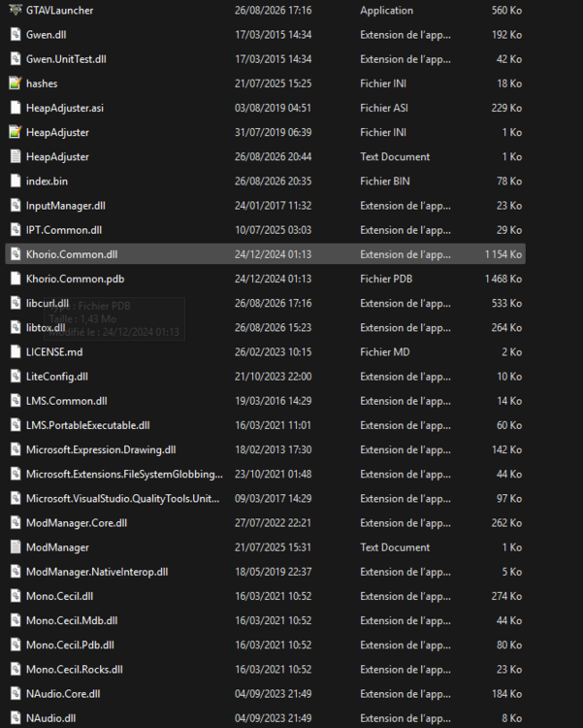Image resolution: width=583 pixels, height=728 pixels.
Task: Click the 1 468 Ko size value
Action: click(503, 279)
